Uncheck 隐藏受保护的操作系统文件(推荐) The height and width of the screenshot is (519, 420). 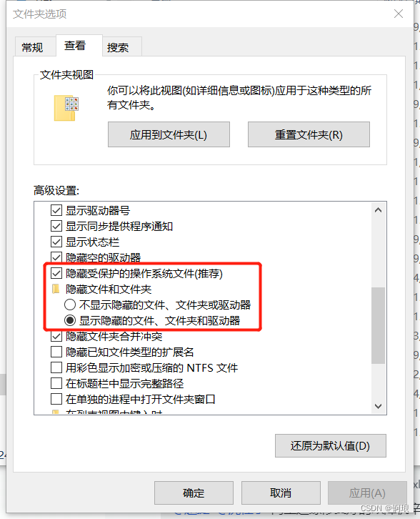[x=56, y=273]
